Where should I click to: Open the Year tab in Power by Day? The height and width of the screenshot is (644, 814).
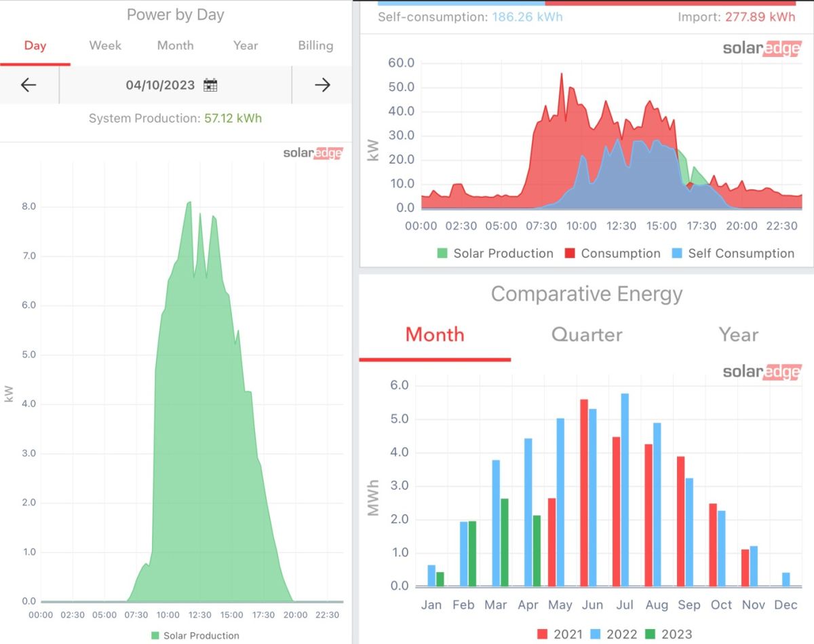coord(246,45)
